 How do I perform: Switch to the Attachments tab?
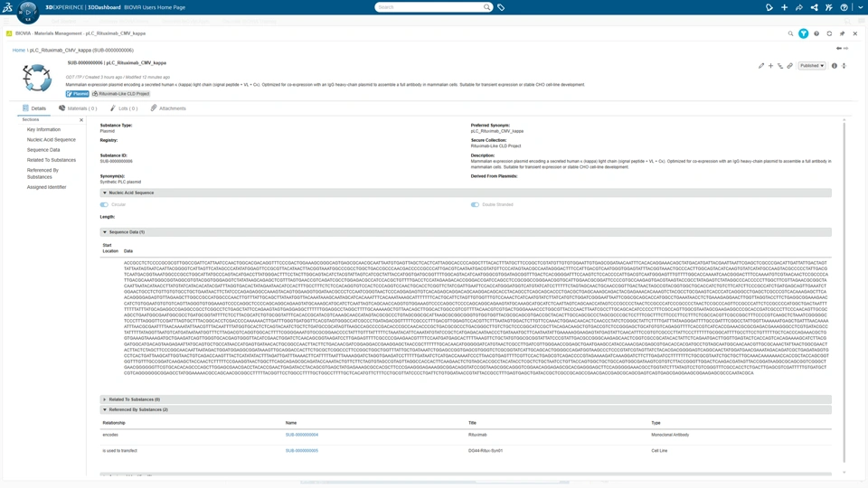(168, 108)
